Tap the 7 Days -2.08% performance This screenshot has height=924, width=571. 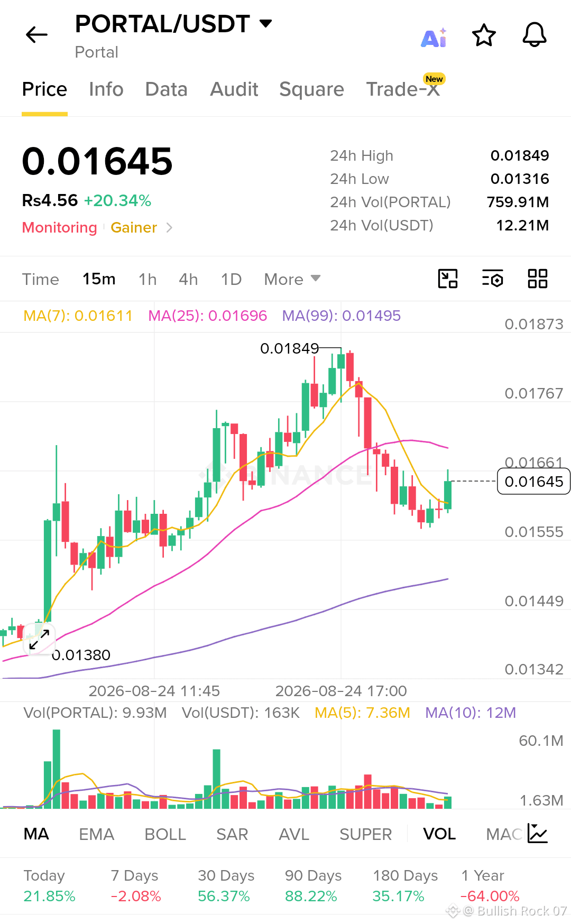135,885
